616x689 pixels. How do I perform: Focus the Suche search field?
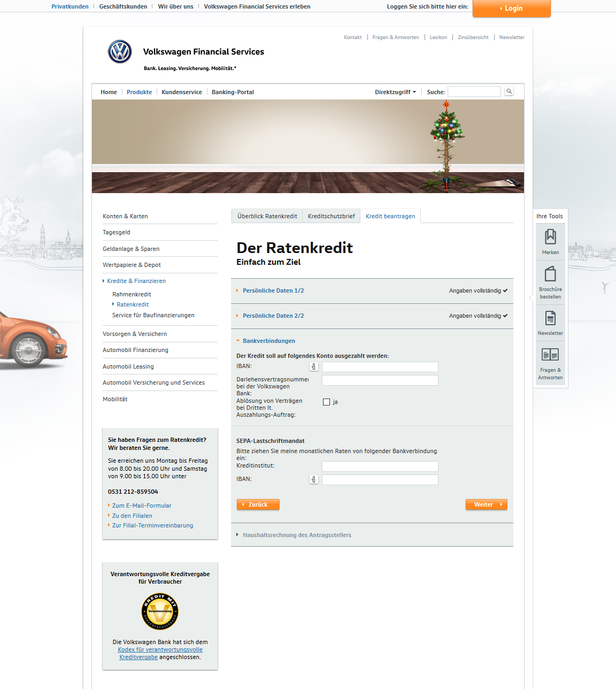(474, 91)
